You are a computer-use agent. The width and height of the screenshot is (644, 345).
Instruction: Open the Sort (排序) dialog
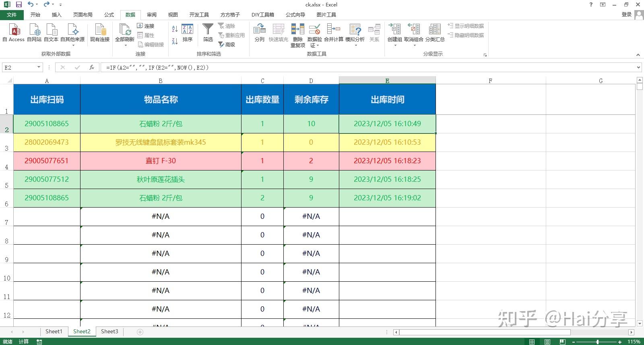188,33
